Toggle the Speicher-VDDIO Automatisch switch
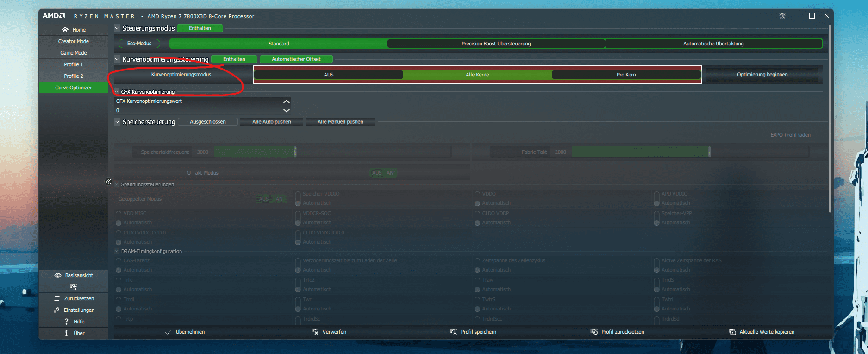Viewport: 868px width, 354px height. tap(298, 199)
